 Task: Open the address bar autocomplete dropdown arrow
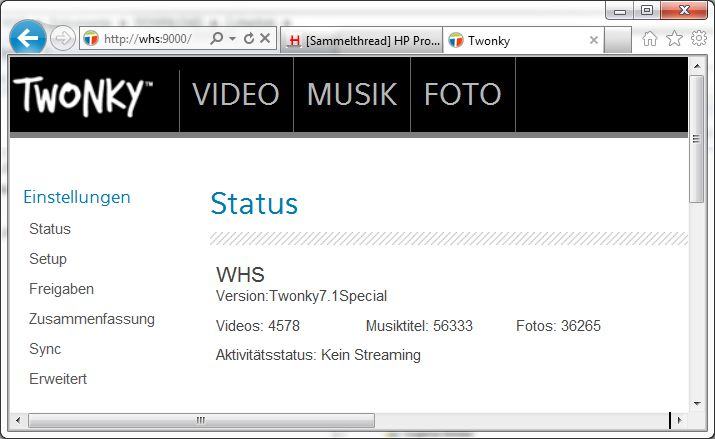pyautogui.click(x=233, y=39)
